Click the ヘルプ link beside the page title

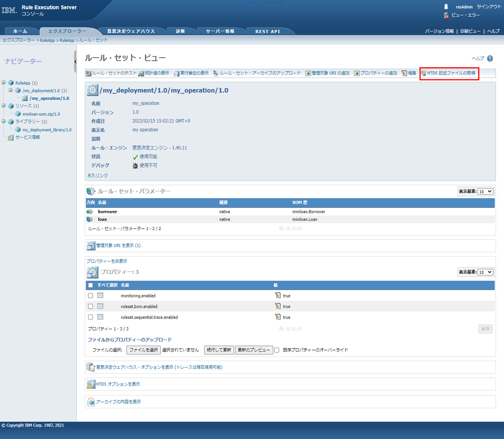[x=477, y=58]
